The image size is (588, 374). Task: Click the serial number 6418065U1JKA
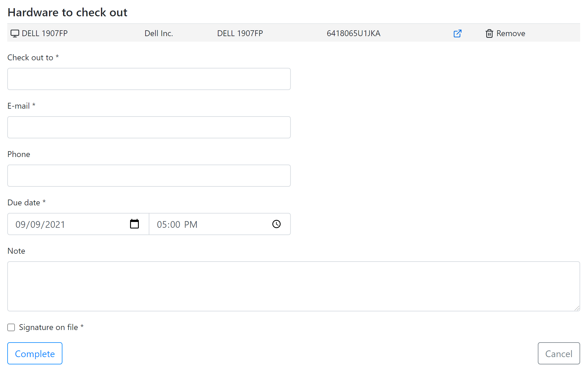point(353,33)
